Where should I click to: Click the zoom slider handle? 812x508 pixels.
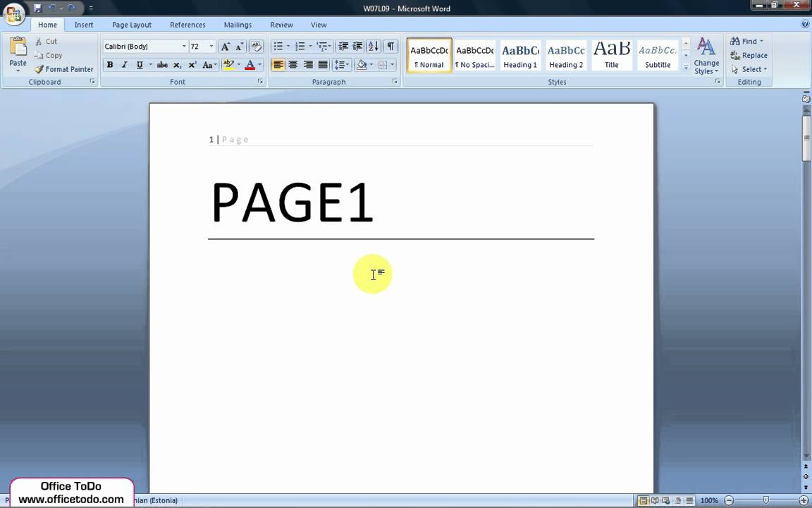766,500
